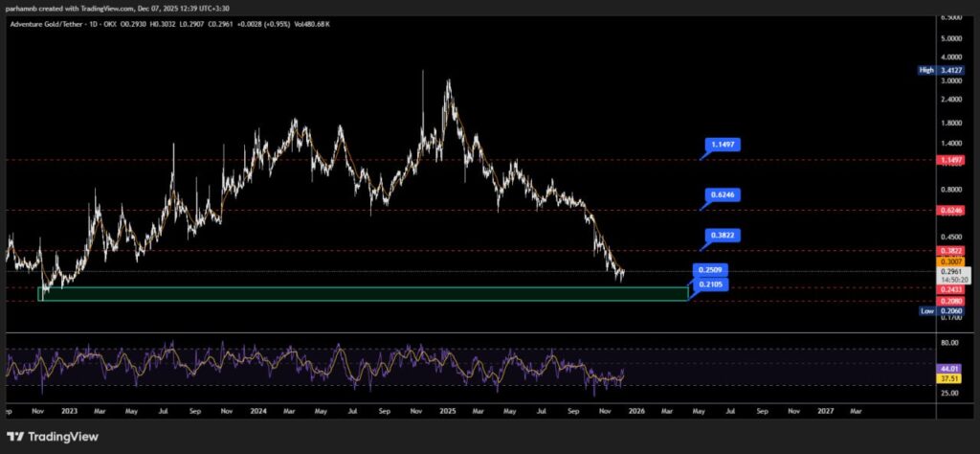Click the 0.6246 blue price callout
Viewport: 980px width, 454px height.
tap(724, 194)
